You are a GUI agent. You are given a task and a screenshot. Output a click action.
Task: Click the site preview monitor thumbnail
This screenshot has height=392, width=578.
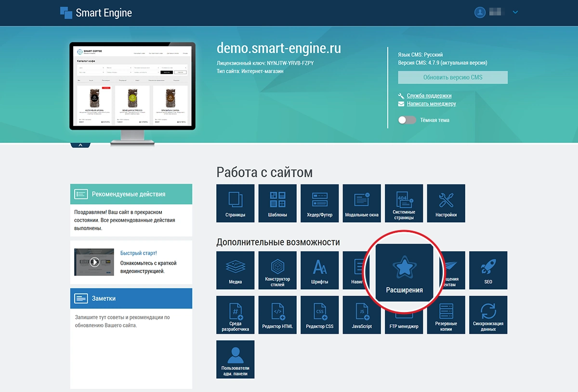132,87
